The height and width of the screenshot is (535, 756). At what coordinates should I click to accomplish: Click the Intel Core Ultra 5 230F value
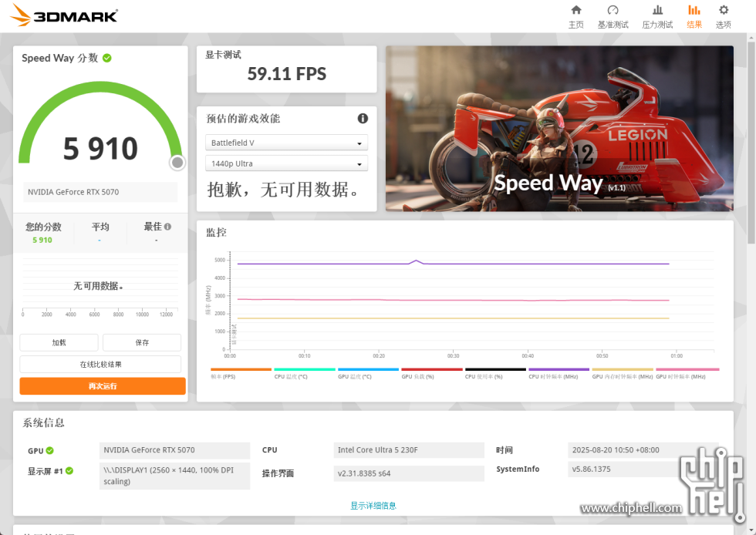tap(409, 450)
